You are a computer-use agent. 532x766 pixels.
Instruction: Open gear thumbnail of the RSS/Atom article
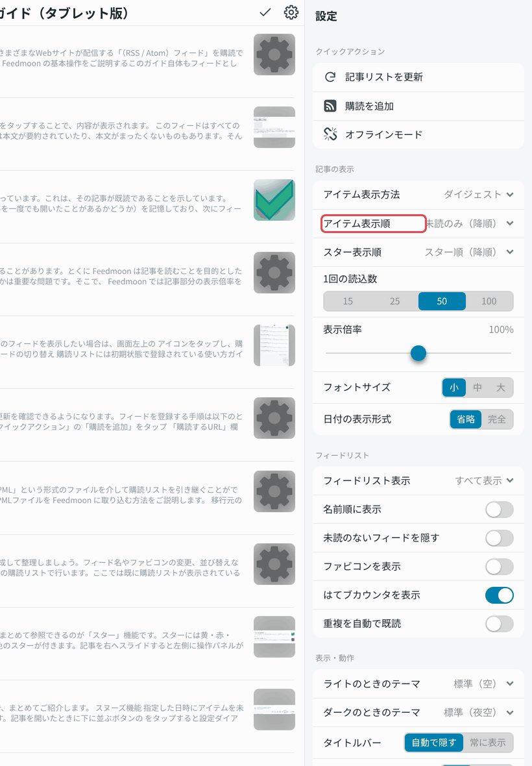pyautogui.click(x=274, y=55)
